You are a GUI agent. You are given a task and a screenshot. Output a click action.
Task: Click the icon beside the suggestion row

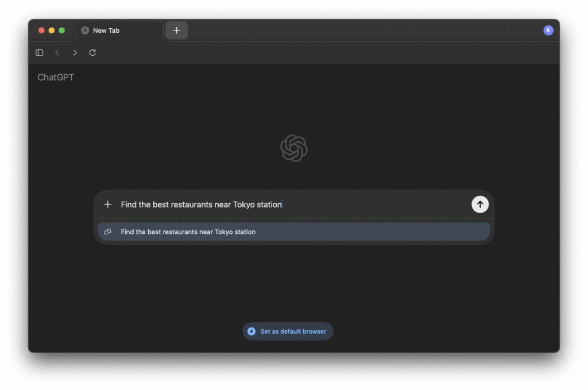pyautogui.click(x=107, y=232)
